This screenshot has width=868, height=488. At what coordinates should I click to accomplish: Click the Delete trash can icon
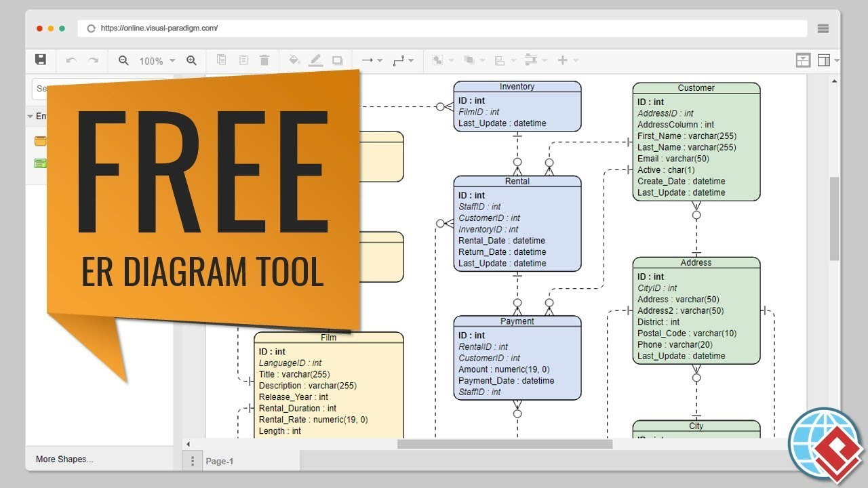(x=264, y=60)
